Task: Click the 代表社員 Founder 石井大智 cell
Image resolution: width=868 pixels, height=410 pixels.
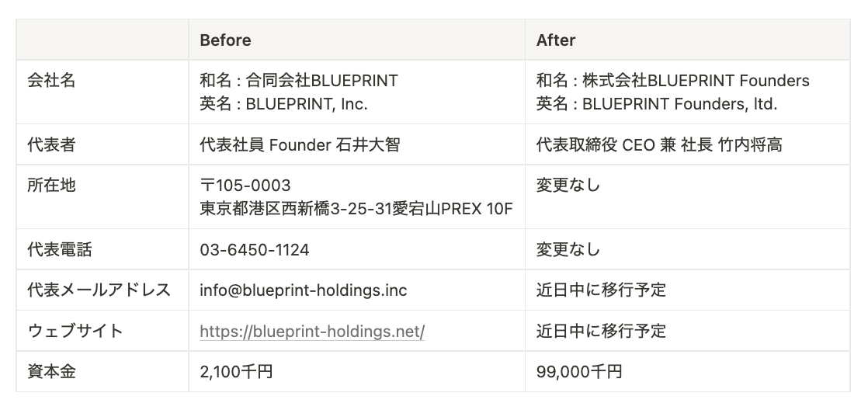Action: point(300,144)
